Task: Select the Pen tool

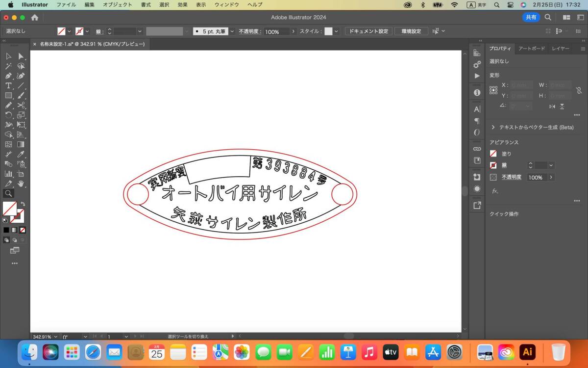Action: pyautogui.click(x=8, y=76)
